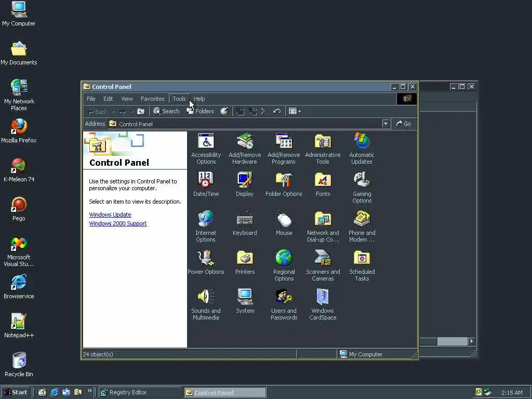Open the Mouse settings icon
This screenshot has width=532, height=399.
[x=284, y=223]
